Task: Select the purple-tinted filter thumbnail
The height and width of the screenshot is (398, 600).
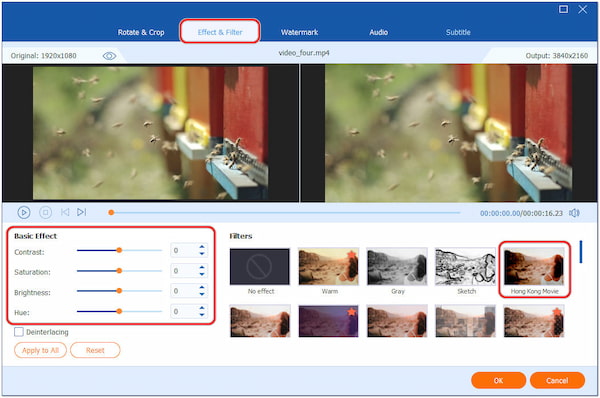Action: click(x=329, y=321)
